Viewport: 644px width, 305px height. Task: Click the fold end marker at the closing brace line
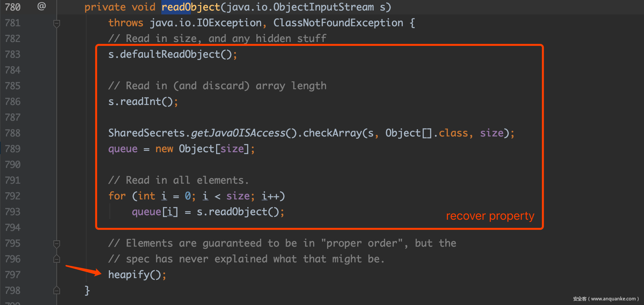pos(57,290)
